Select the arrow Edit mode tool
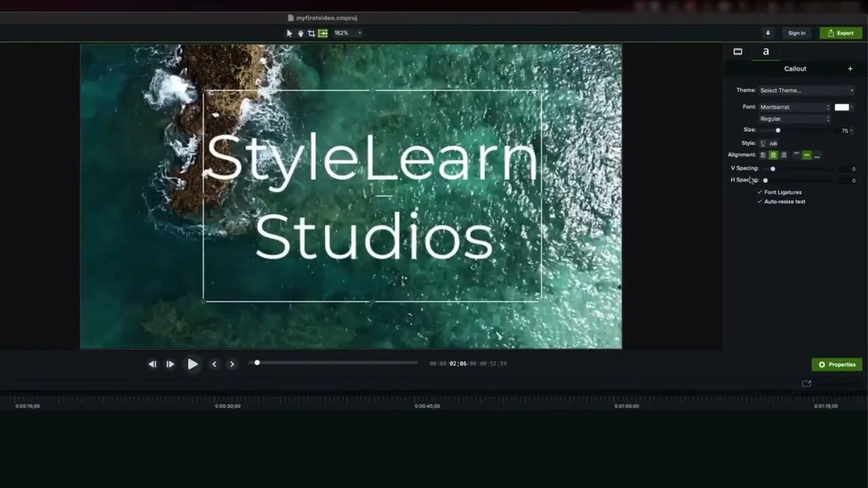Viewport: 868px width, 488px height. click(290, 33)
